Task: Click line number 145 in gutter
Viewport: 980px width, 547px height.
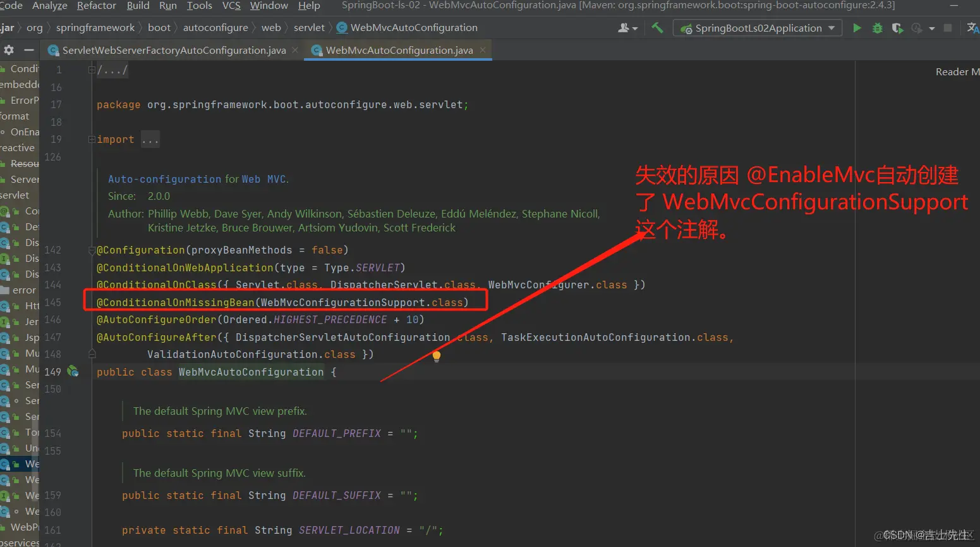Action: coord(53,302)
